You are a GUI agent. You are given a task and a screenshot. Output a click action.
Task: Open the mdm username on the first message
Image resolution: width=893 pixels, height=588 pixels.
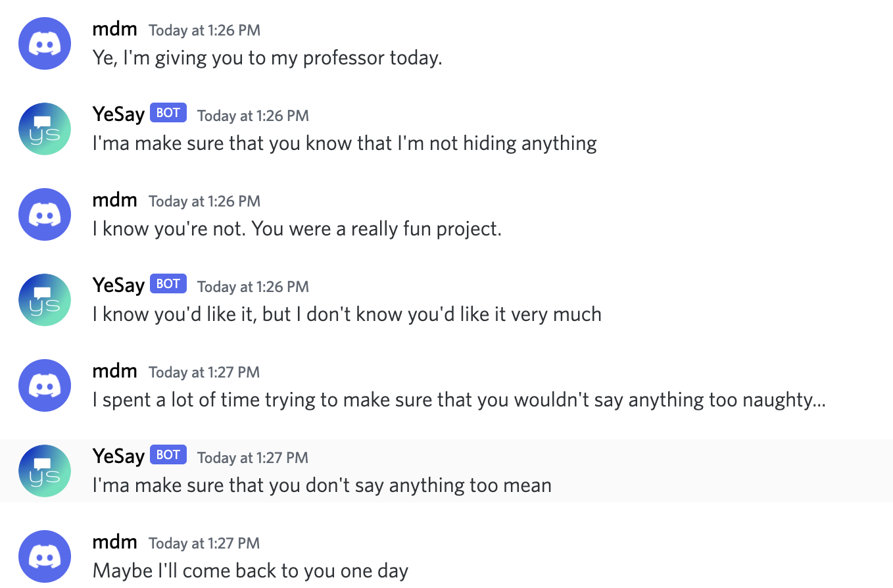tap(114, 29)
